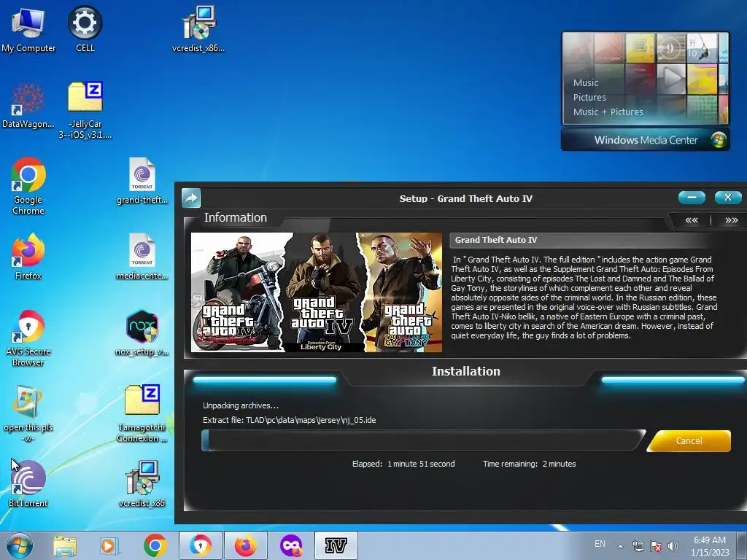Click the Elapsed time readout

coord(403,464)
